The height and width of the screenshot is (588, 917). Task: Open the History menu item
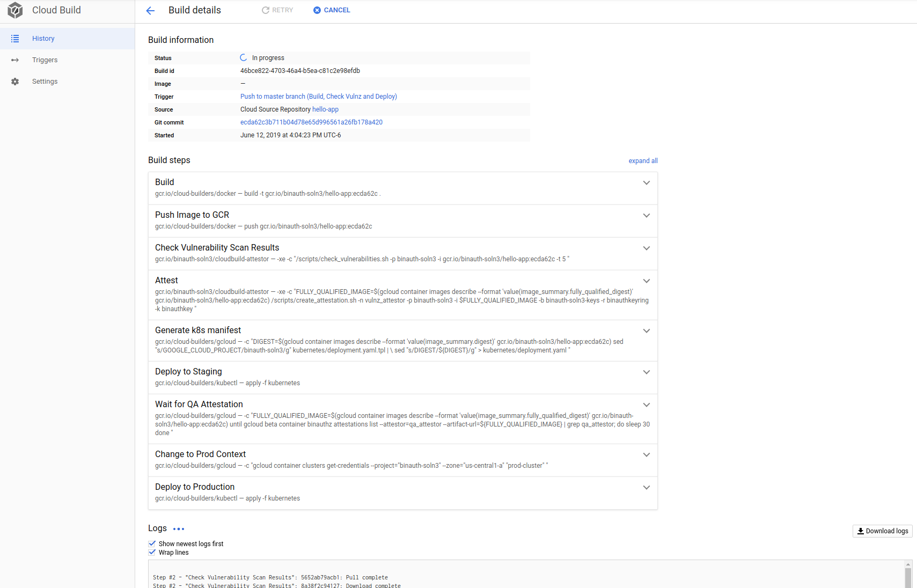[x=67, y=39]
